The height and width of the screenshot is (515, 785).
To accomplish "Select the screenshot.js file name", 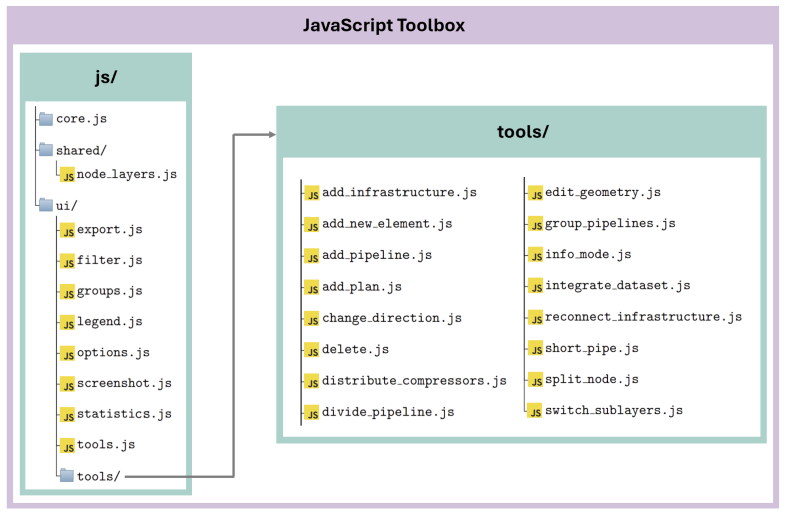I will click(x=124, y=383).
